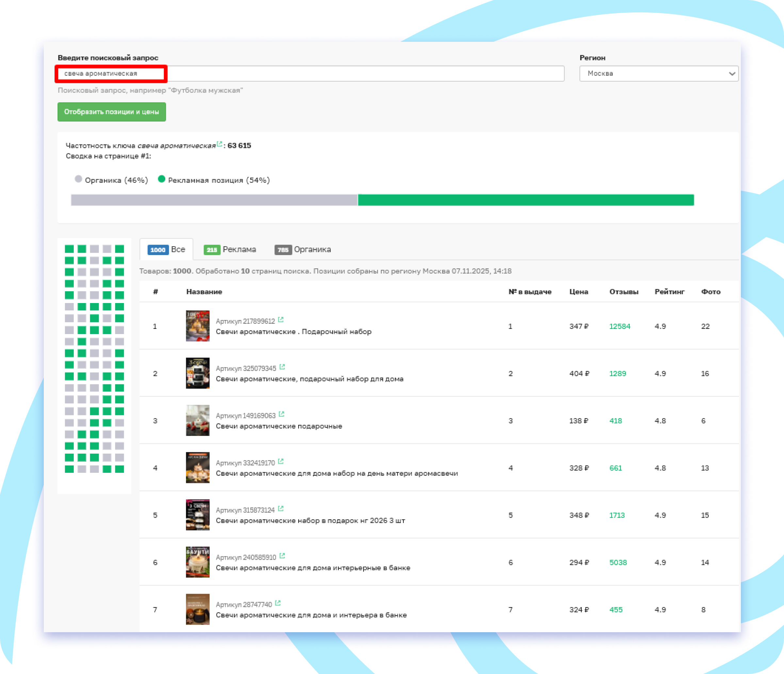Screen dimensions: 784x674
Task: Open external link beside Артикул 149169063
Action: click(x=282, y=414)
